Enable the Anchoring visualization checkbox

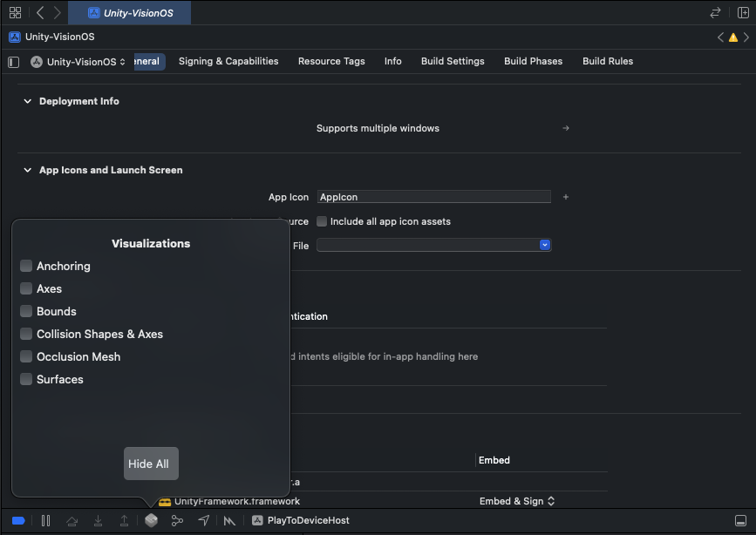[26, 266]
